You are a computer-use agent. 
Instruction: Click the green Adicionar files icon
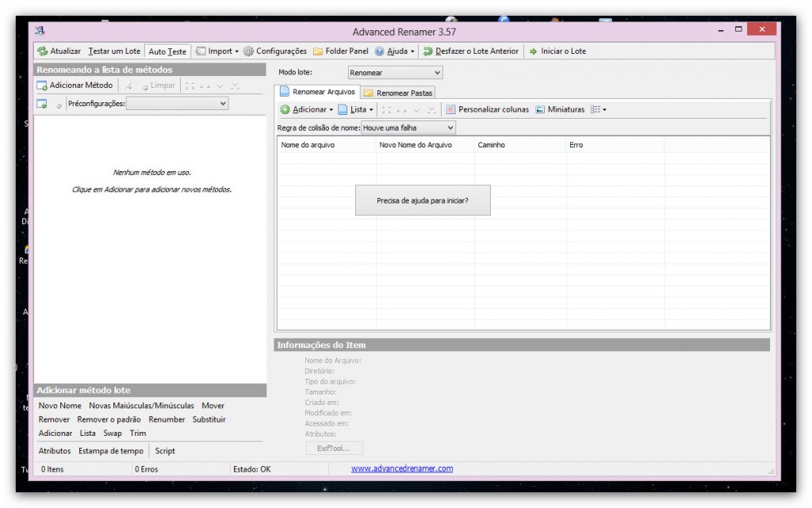pyautogui.click(x=285, y=109)
